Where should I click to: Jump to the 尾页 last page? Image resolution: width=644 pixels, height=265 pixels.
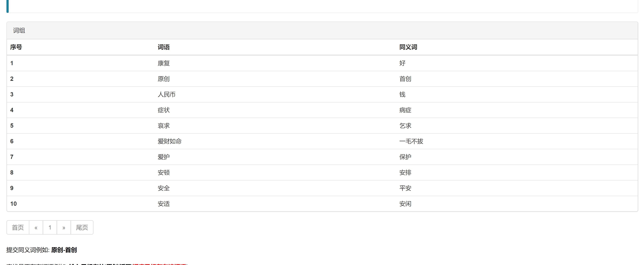[x=82, y=227]
